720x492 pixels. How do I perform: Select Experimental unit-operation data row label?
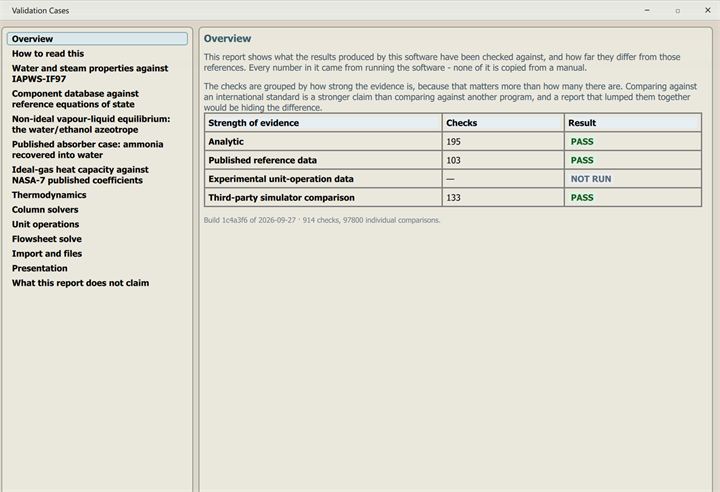coord(281,179)
